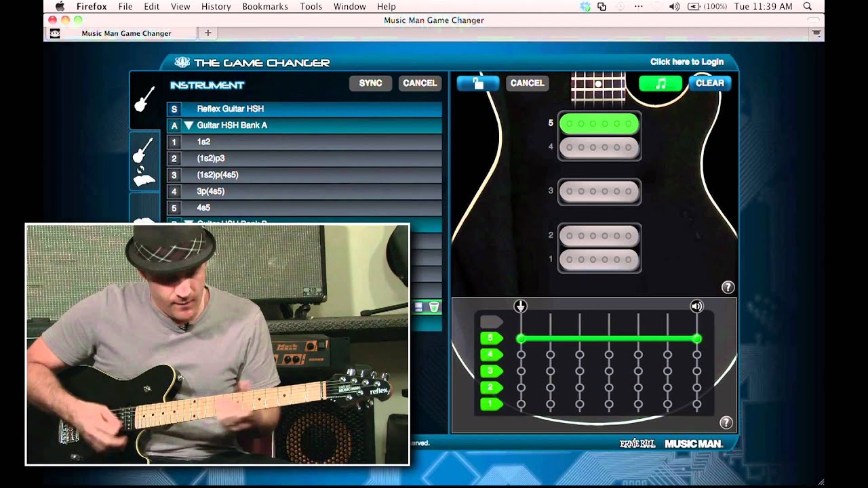Viewport: 868px width, 488px height.
Task: Click the ground symbol above the grid
Action: click(x=520, y=306)
